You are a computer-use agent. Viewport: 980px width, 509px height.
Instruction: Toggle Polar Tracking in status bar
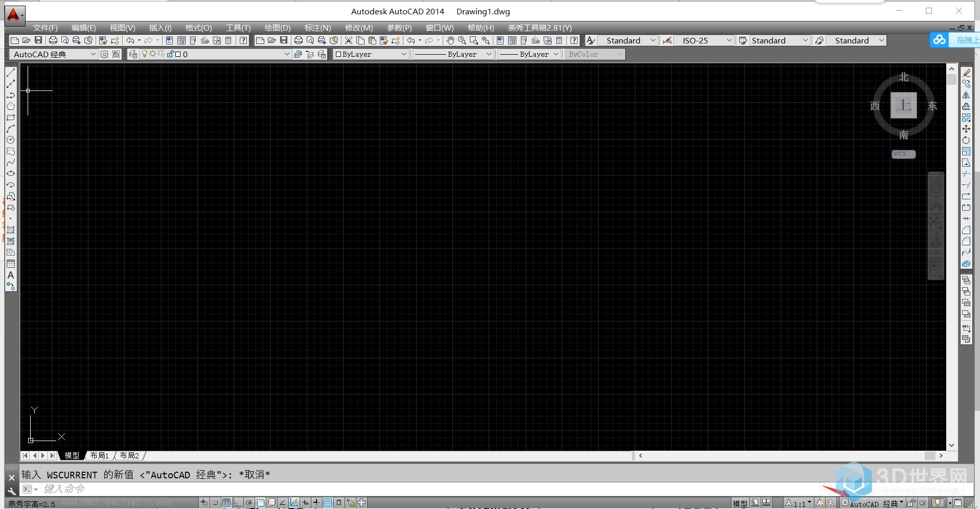pos(249,503)
